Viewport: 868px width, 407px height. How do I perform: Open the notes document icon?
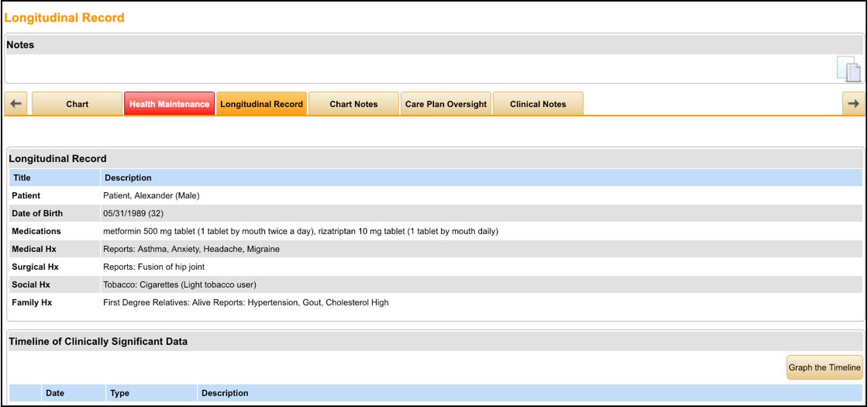[x=849, y=69]
